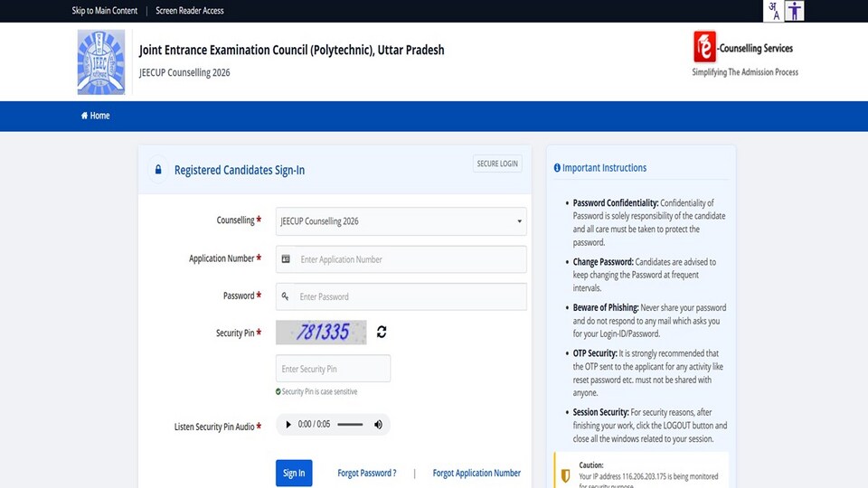Click the ID card icon in Application Number field

(286, 259)
